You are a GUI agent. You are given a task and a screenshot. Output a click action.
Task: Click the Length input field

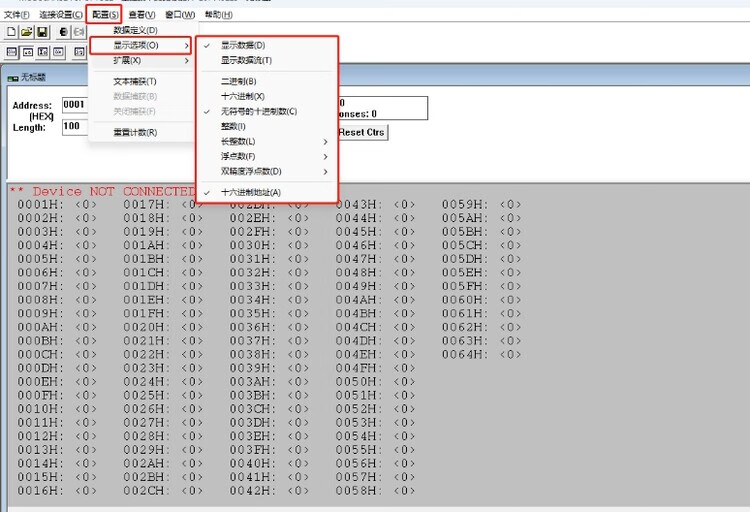click(75, 127)
